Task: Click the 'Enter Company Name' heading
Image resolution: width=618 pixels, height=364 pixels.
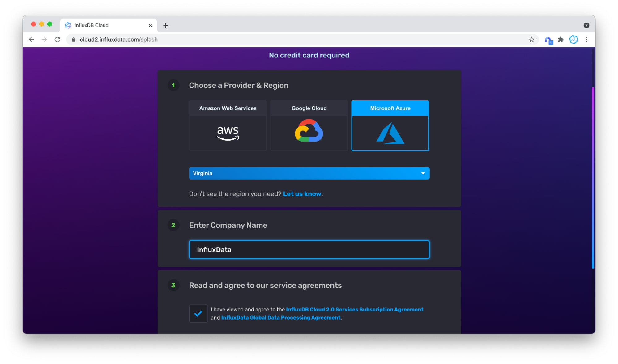Action: (228, 225)
